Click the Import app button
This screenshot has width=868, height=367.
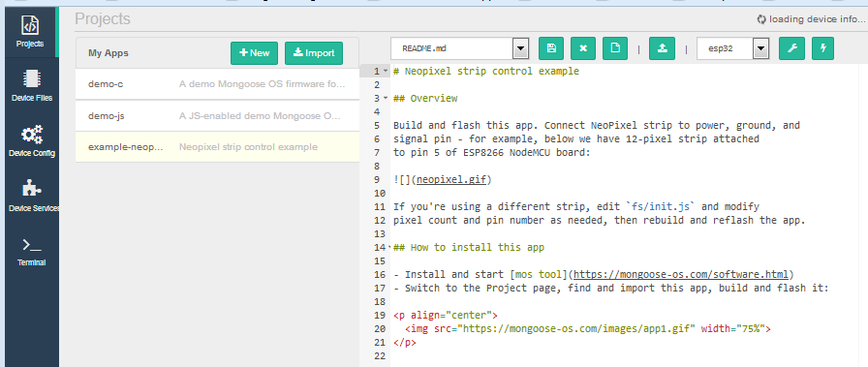(314, 53)
